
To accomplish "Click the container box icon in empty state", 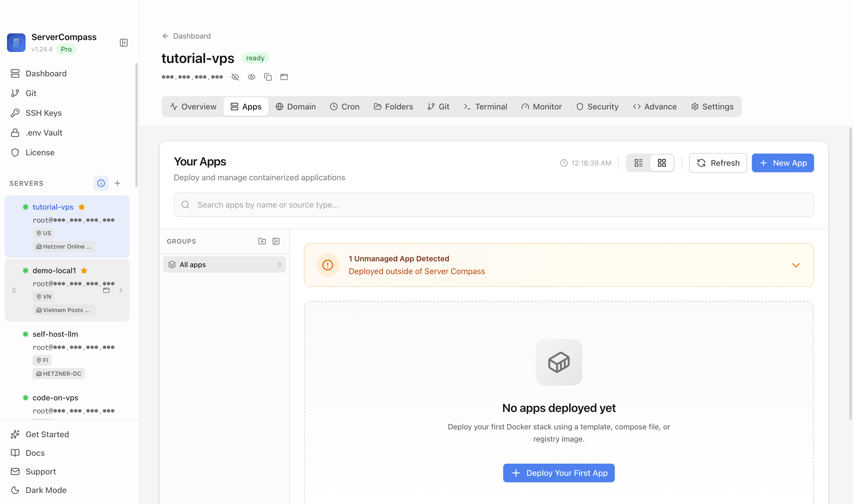I will (x=559, y=362).
